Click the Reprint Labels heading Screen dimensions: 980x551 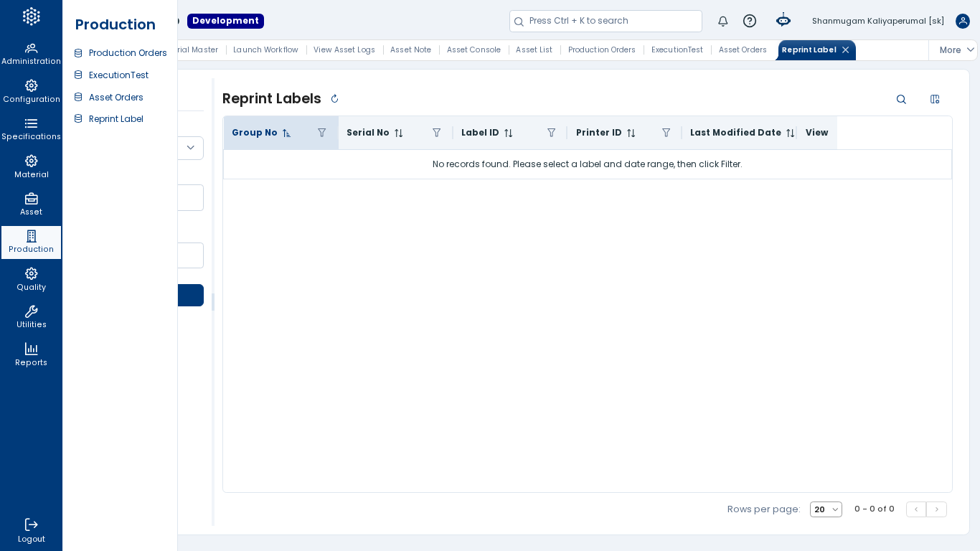pos(272,99)
